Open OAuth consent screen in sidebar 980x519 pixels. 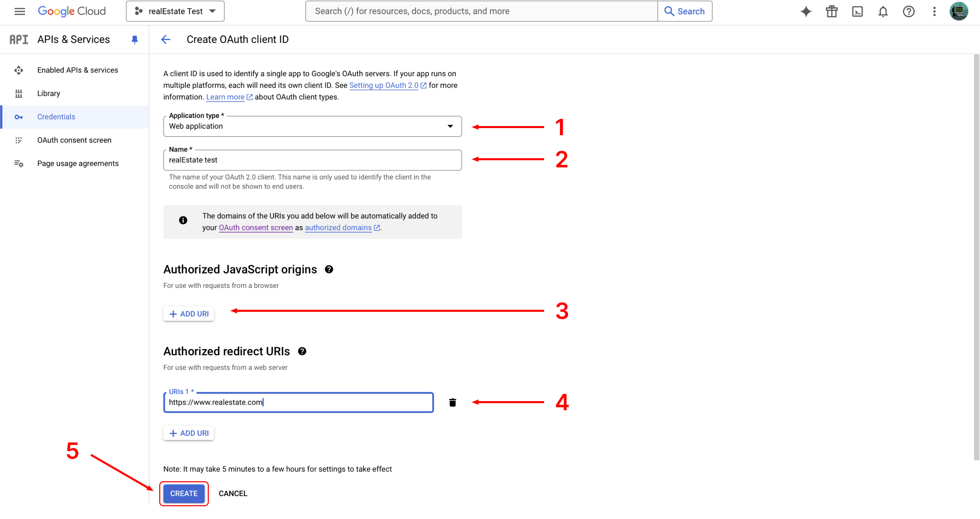(74, 140)
